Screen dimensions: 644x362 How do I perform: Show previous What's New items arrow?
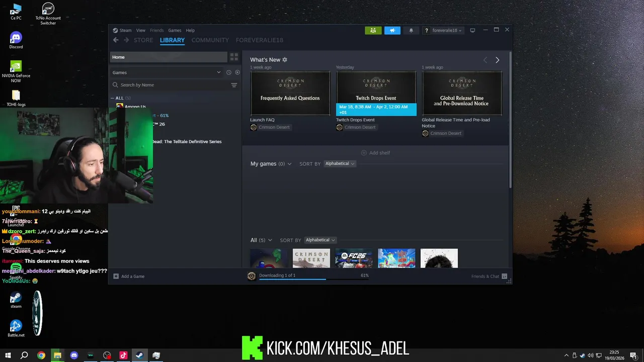(485, 60)
